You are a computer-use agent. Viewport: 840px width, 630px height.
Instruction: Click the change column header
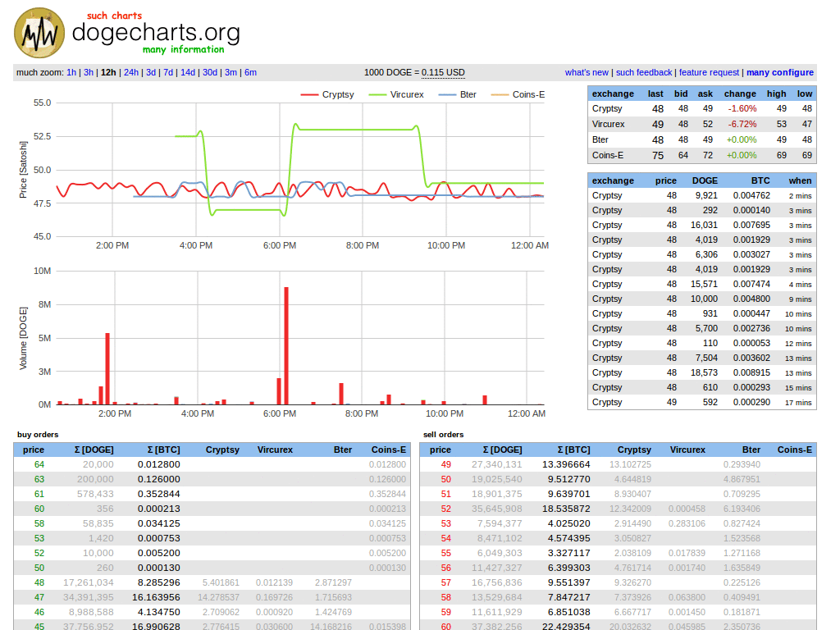click(740, 94)
